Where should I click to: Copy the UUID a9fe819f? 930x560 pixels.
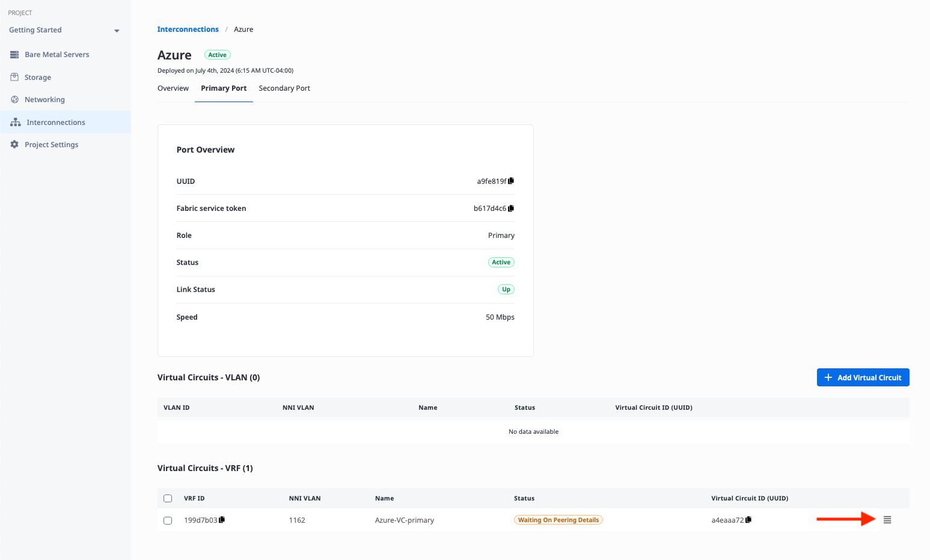[511, 181]
